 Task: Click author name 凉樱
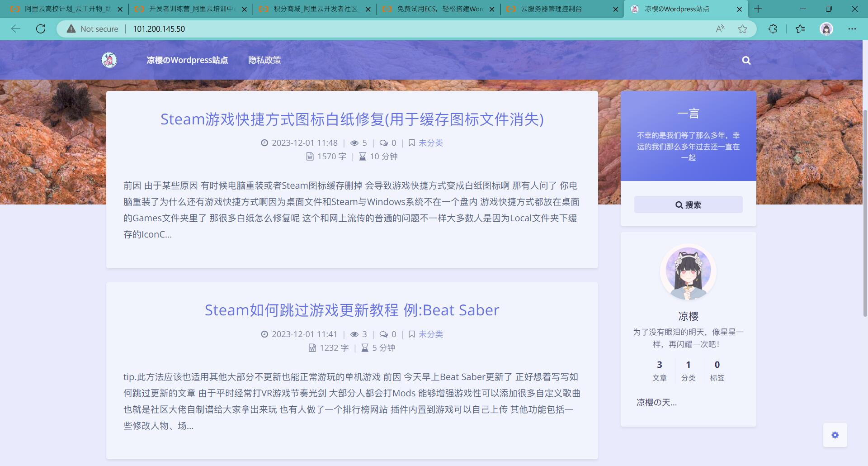click(x=688, y=316)
